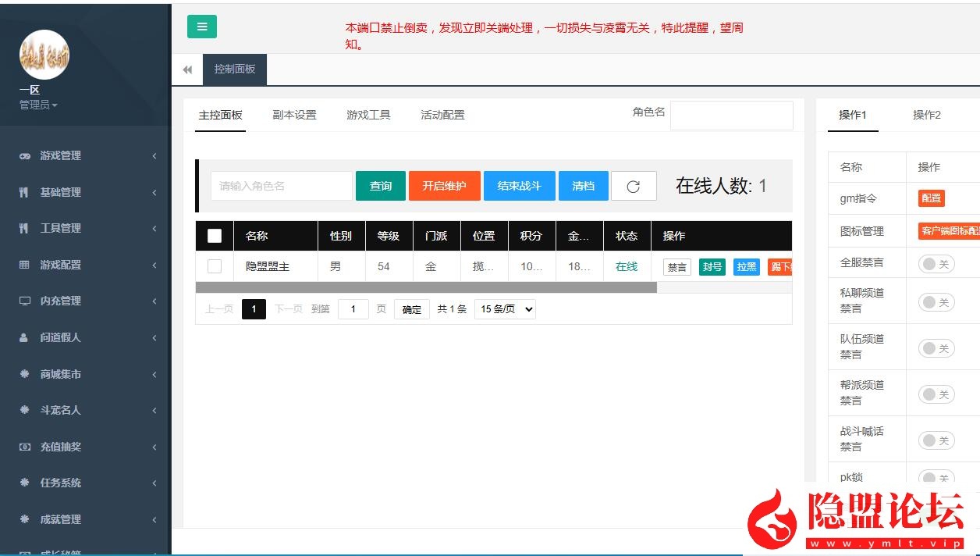Click the 角色名 input field
The height and width of the screenshot is (556, 980).
731,115
